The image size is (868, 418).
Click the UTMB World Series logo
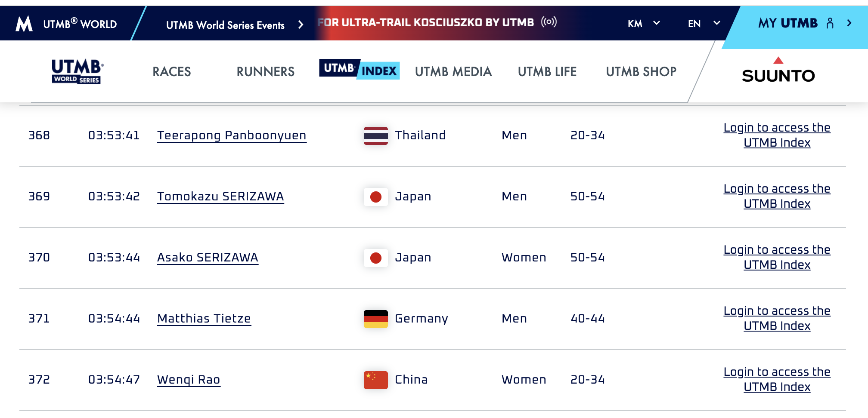(77, 71)
